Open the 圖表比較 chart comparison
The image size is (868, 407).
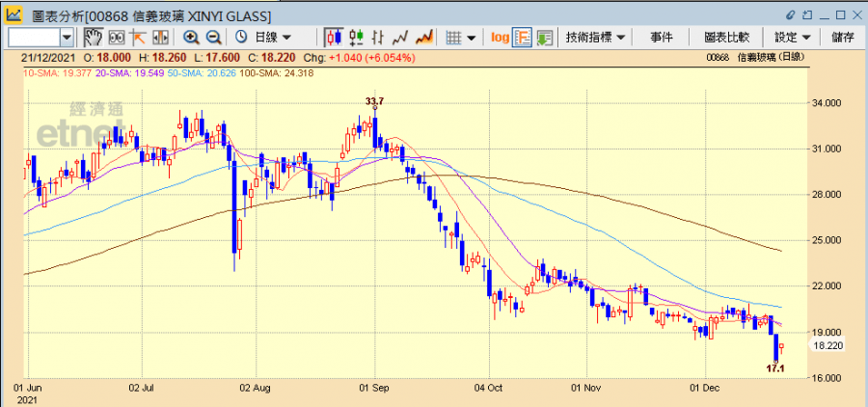pyautogui.click(x=726, y=37)
